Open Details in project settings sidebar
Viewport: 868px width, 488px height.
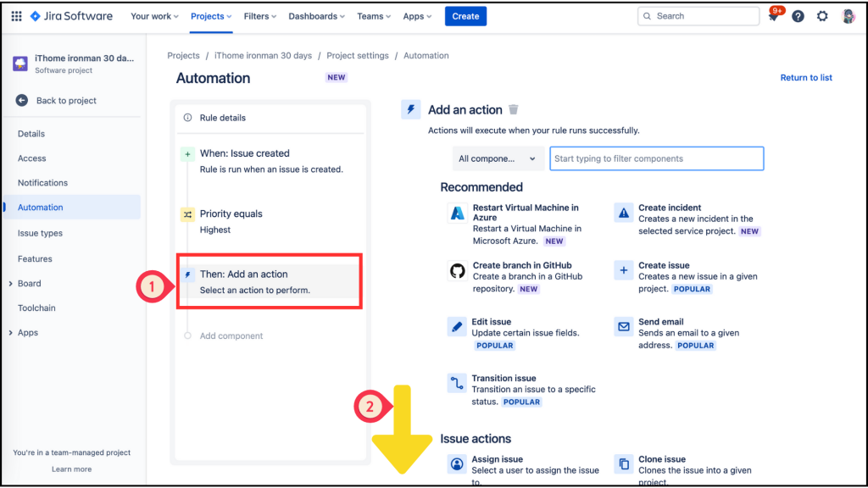31,134
